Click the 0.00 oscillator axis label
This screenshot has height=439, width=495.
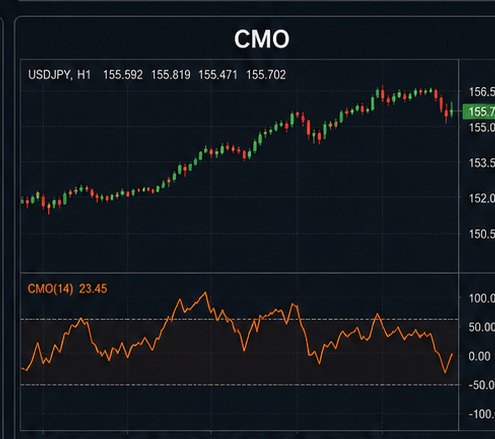point(479,356)
